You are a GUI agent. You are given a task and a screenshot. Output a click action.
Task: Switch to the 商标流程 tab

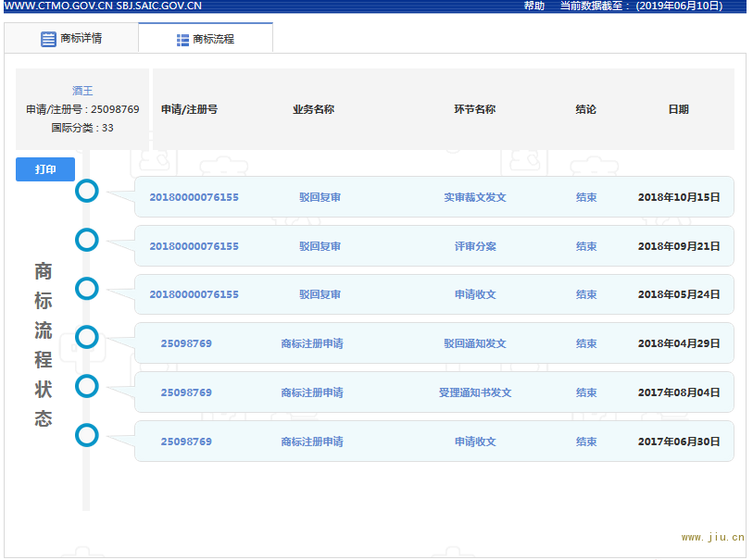coord(206,39)
